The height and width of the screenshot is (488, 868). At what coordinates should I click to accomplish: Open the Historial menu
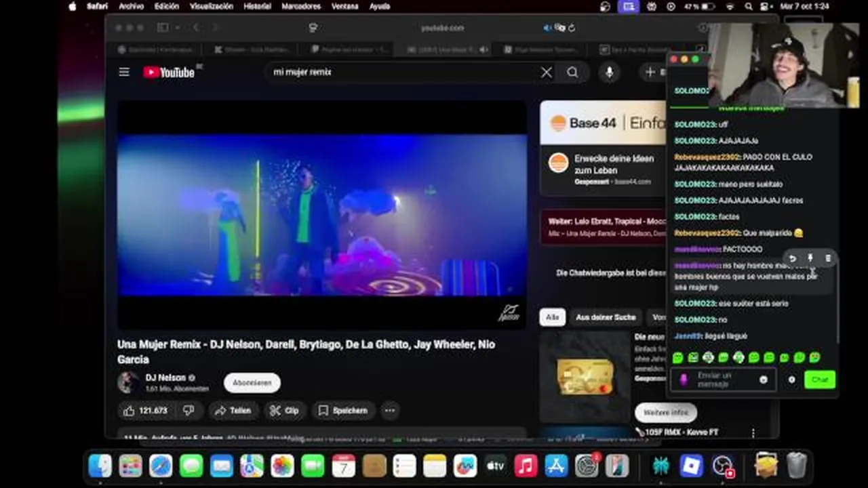tap(256, 6)
